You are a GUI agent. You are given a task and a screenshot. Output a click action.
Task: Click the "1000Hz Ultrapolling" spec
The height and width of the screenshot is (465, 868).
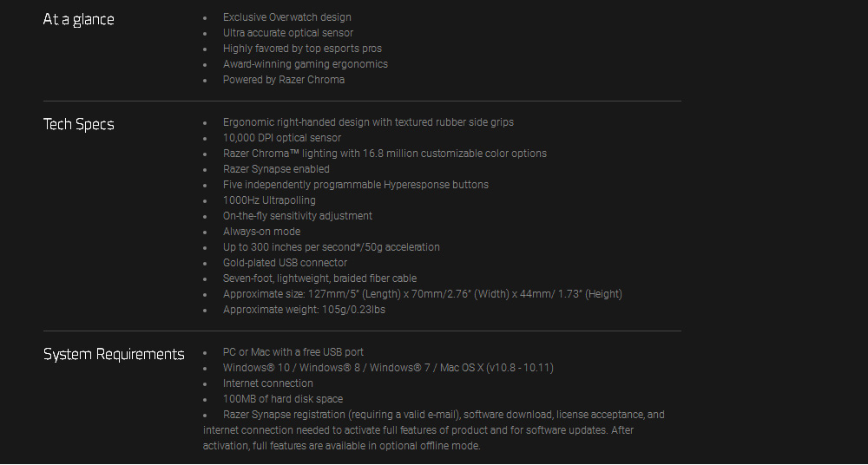point(269,200)
